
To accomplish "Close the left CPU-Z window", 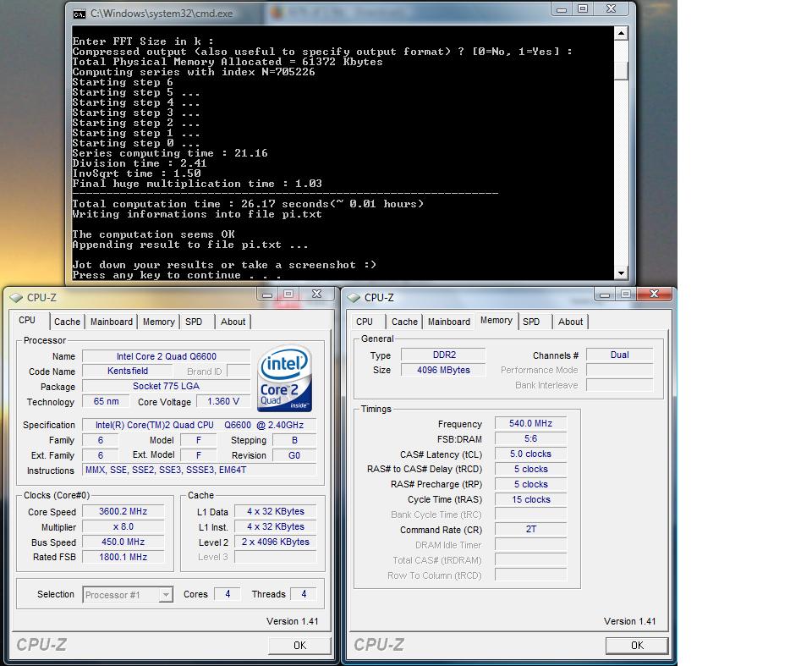I will tap(316, 294).
